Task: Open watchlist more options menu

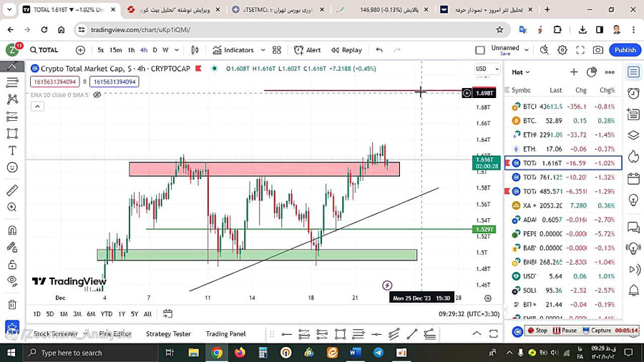Action: (x=610, y=72)
